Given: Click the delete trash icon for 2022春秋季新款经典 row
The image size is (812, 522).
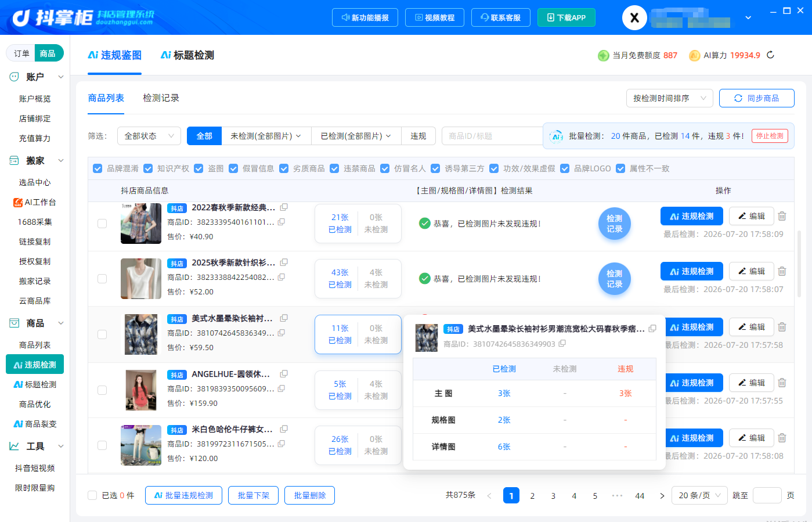Looking at the screenshot, I should pyautogui.click(x=782, y=216).
